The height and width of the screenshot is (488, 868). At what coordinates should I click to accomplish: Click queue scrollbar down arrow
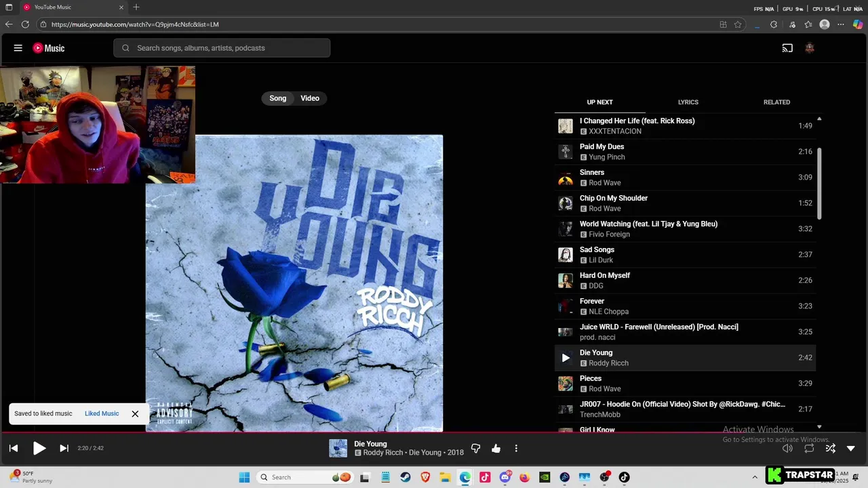(819, 427)
